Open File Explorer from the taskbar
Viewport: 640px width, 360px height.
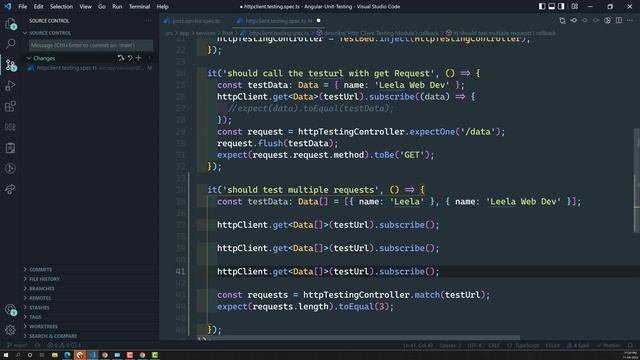pyautogui.click(x=55, y=355)
